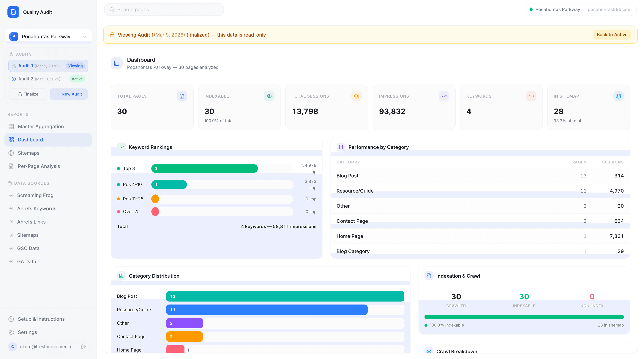Image resolution: width=644 pixels, height=359 pixels.
Task: Click the lock icon in read-only banner
Action: coord(112,35)
